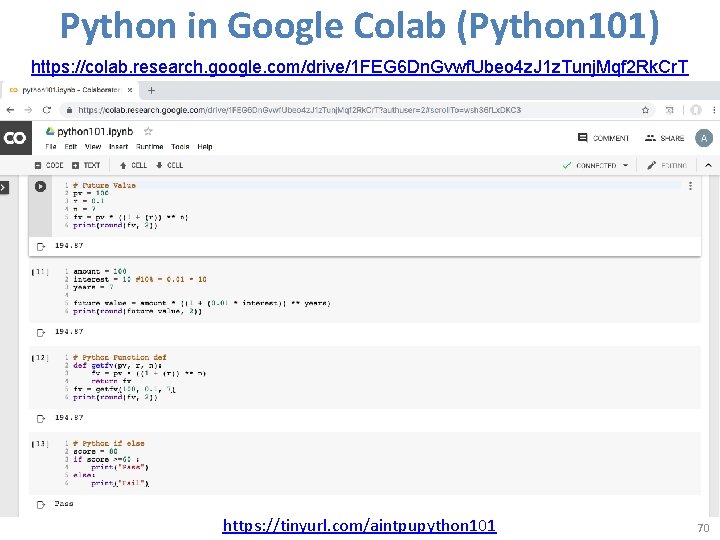
Task: Reload the page with refresh icon
Action: (46, 110)
